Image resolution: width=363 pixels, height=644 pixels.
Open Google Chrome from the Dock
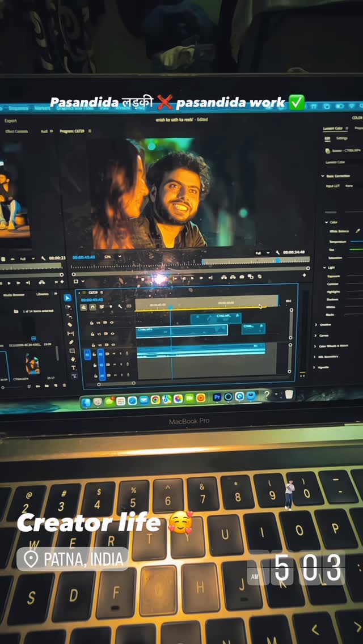[x=155, y=399]
